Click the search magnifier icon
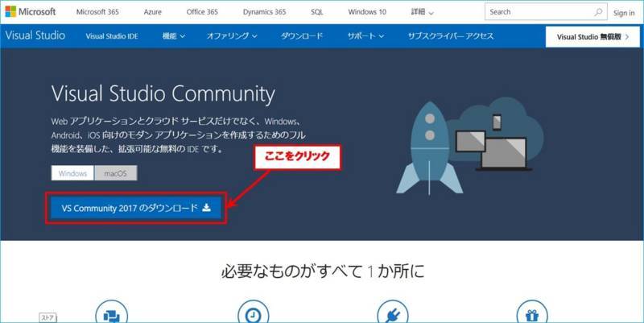 point(598,12)
